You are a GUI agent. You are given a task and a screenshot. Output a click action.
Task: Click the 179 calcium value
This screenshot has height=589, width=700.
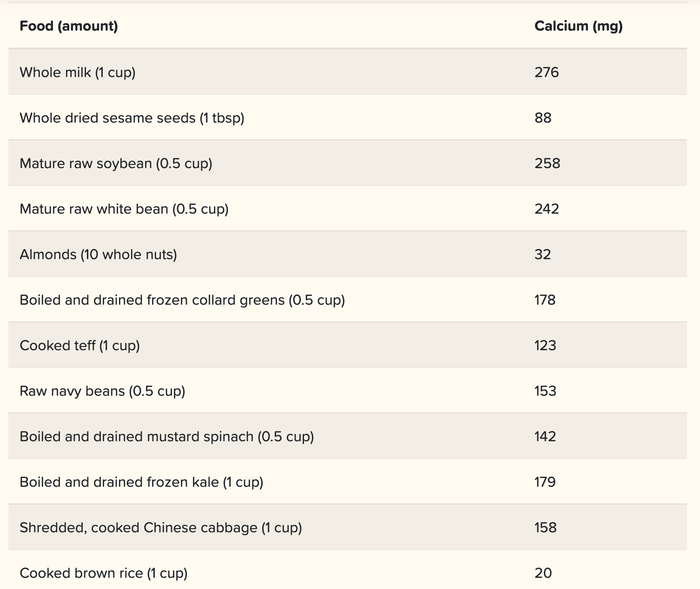[x=545, y=482]
